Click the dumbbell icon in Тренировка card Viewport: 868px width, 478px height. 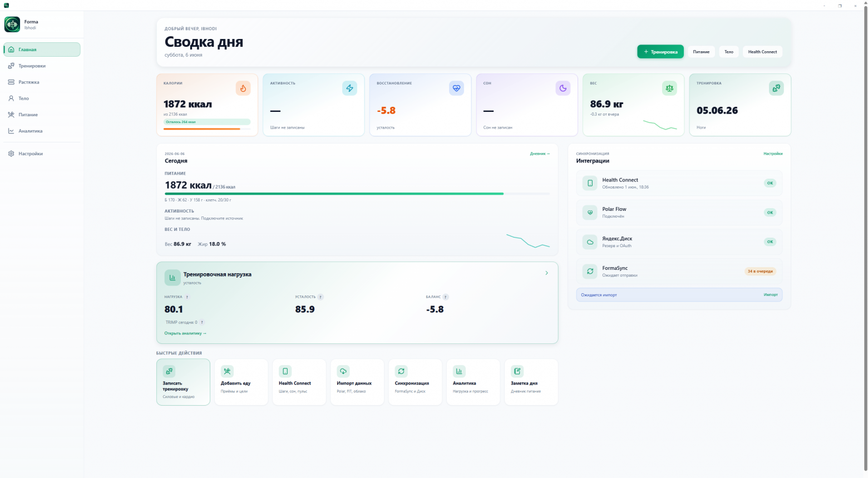(x=776, y=88)
